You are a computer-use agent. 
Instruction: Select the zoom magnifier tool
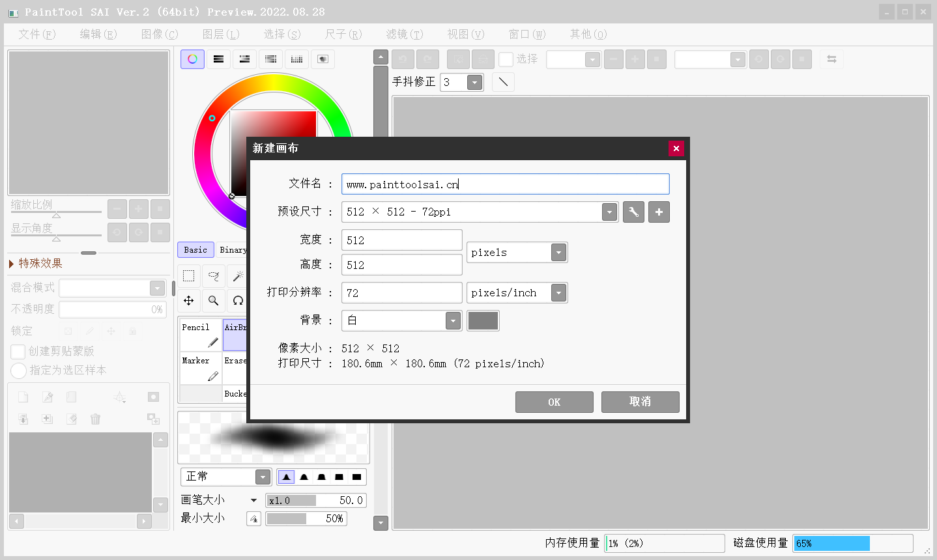click(213, 301)
